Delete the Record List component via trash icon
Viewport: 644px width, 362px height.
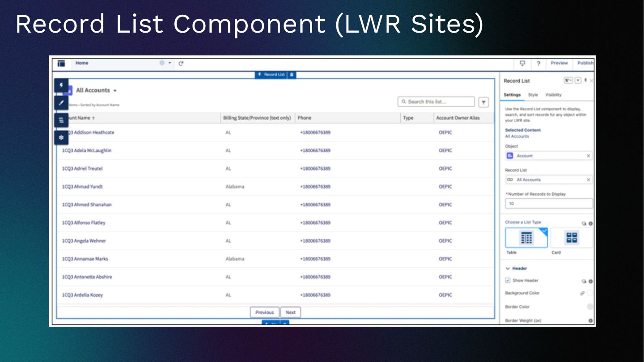(292, 75)
